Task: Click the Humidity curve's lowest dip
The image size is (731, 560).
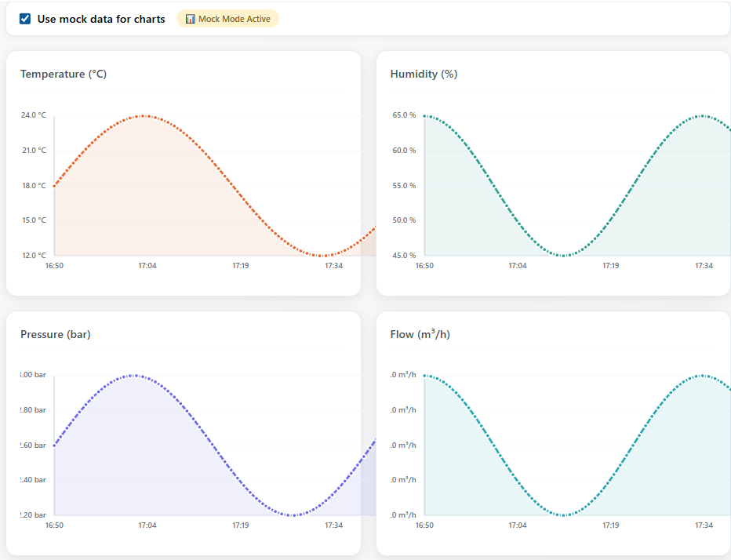Action: tap(562, 255)
